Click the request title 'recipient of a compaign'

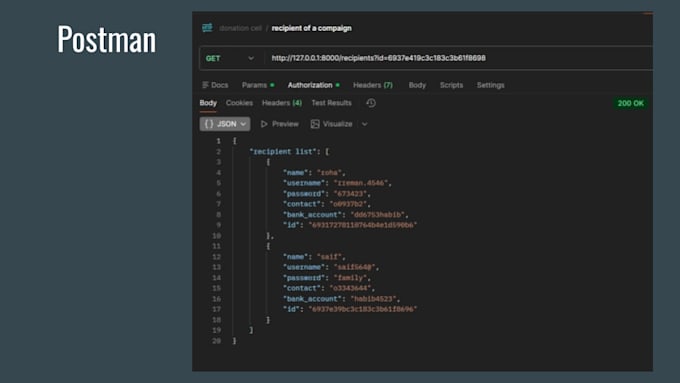(311, 28)
